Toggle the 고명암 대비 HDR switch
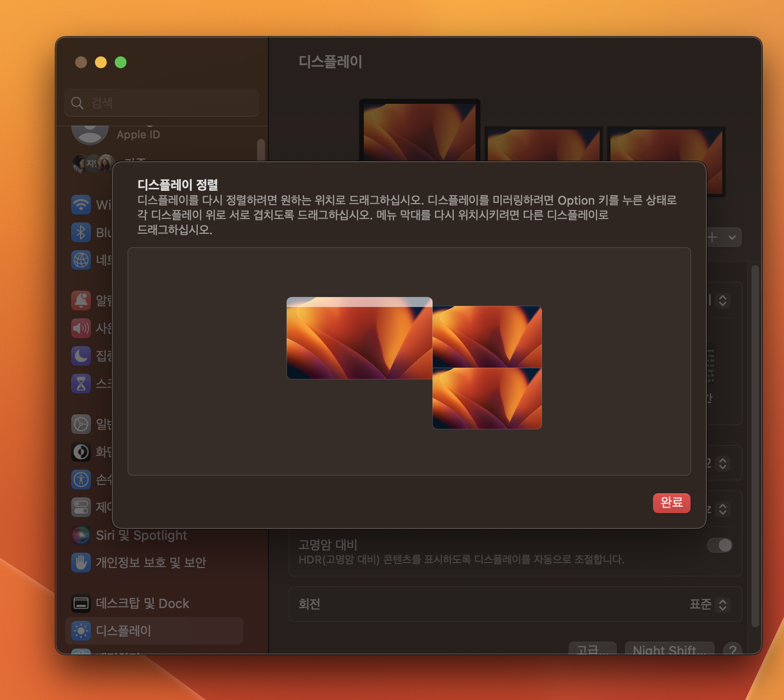784x700 pixels. [720, 545]
